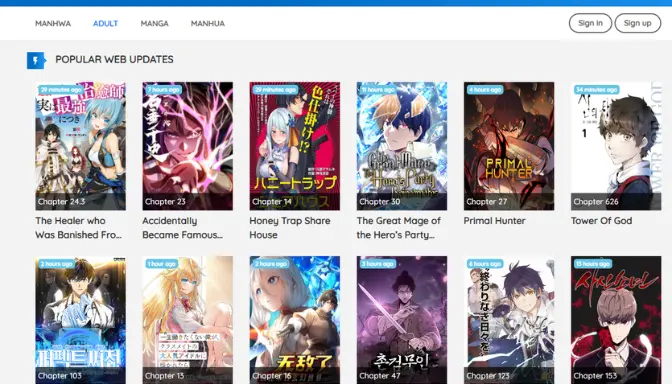The height and width of the screenshot is (384, 672).
Task: Click the lightning bolt Popular Web Updates icon
Action: point(36,60)
